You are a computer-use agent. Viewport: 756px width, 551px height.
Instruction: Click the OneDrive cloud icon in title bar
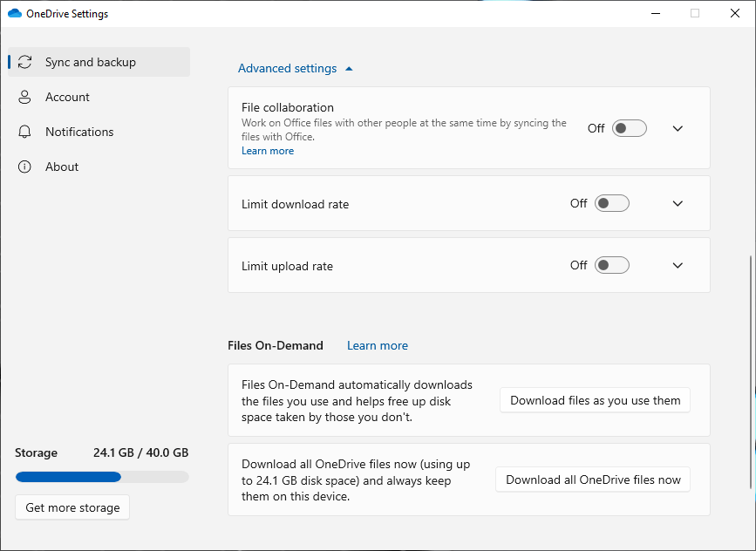[15, 14]
